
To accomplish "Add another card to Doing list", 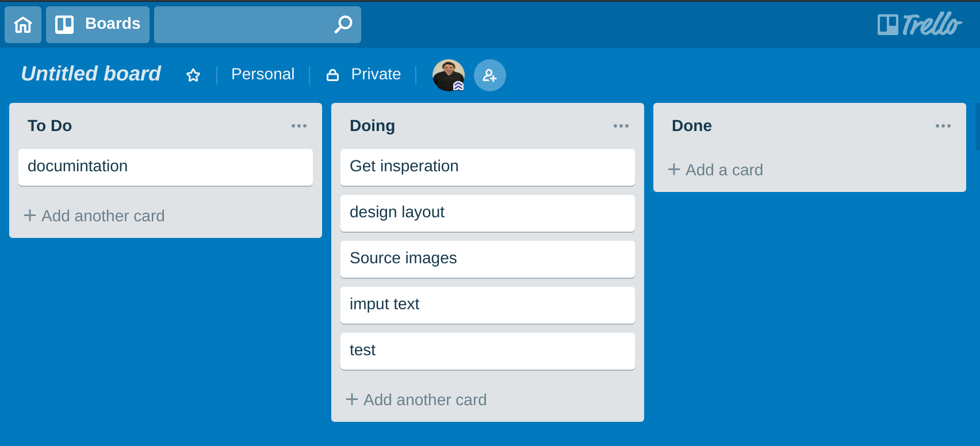I will point(416,399).
